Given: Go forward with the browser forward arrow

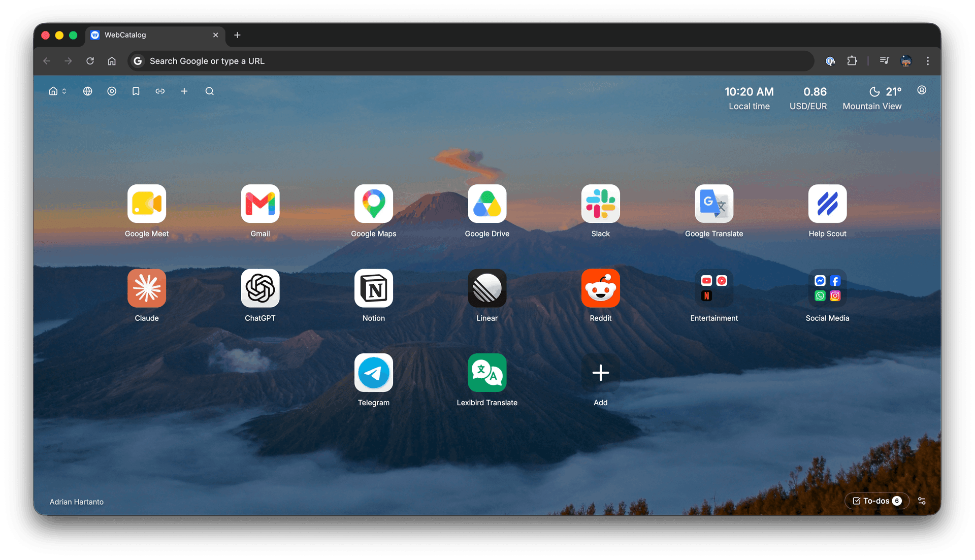Looking at the screenshot, I should [x=68, y=61].
